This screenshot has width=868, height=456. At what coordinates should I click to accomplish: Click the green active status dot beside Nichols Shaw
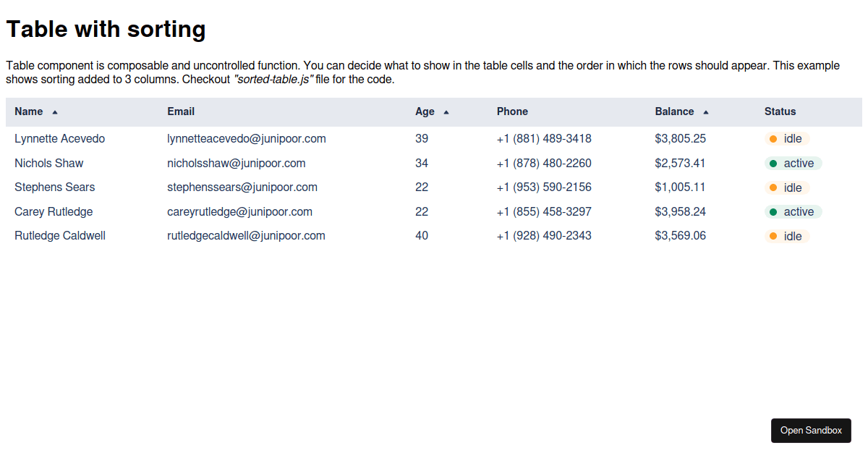click(x=772, y=163)
